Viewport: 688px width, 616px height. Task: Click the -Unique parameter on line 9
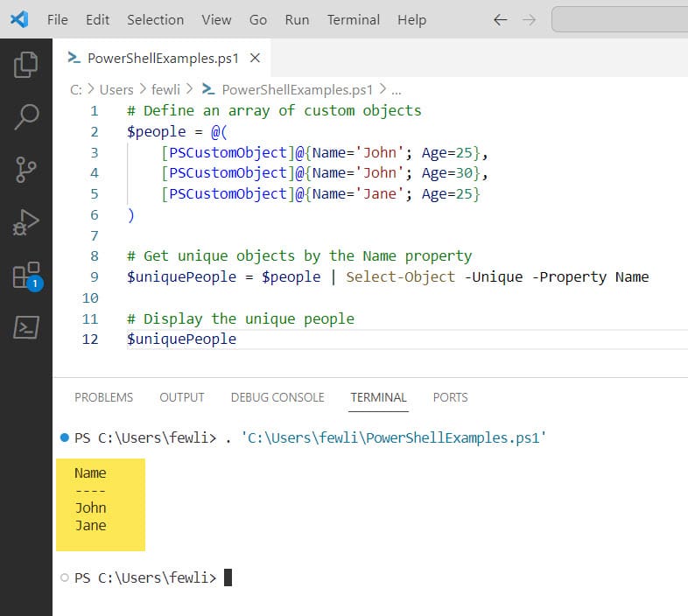click(494, 276)
